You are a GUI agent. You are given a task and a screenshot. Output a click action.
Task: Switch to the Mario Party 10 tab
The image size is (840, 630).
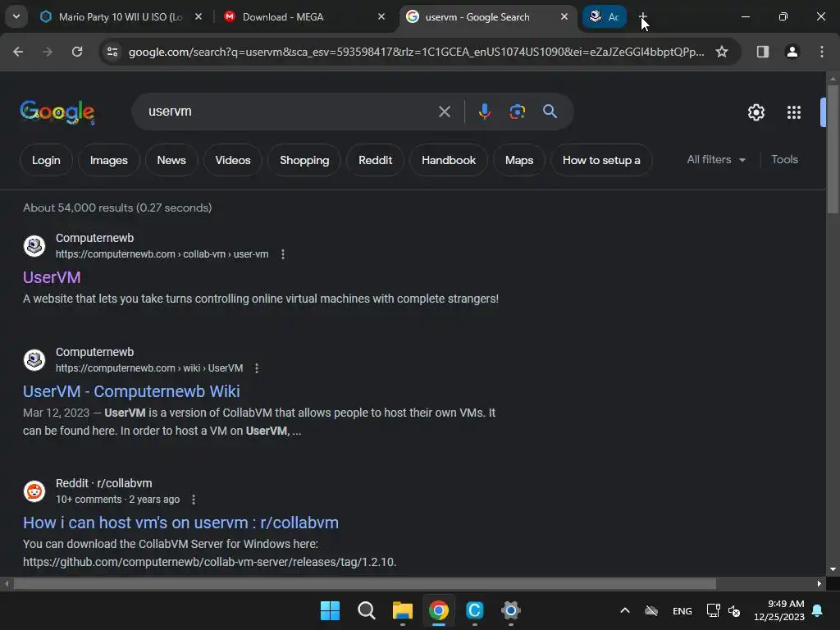(120, 17)
